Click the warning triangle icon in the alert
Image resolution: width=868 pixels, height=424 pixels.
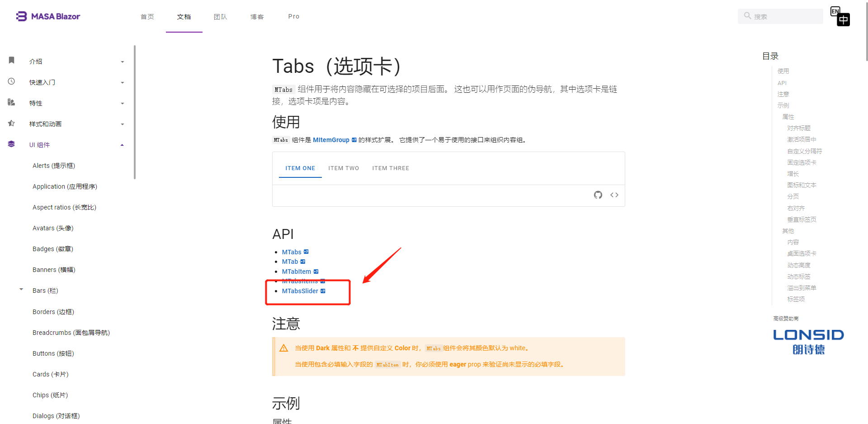(284, 348)
